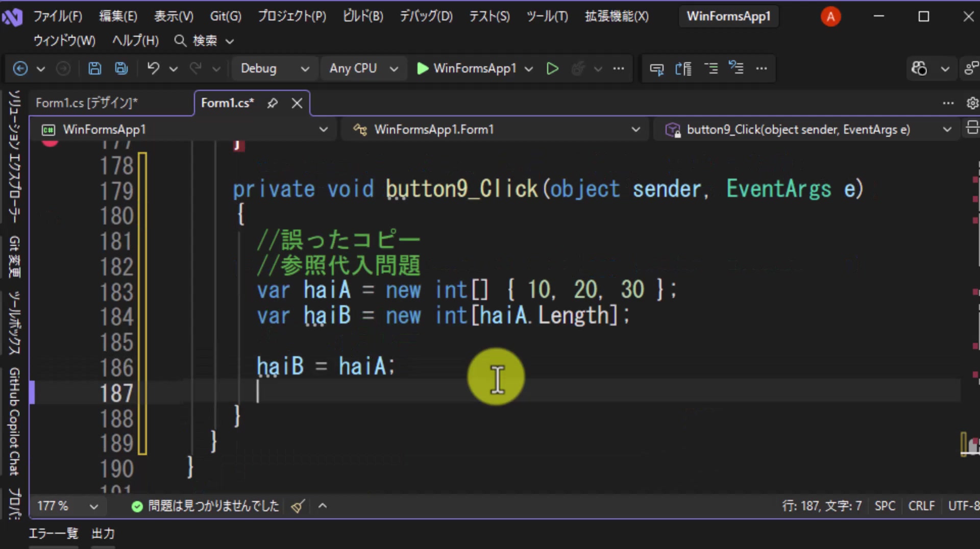The width and height of the screenshot is (980, 549).
Task: Click the search magnifier icon
Action: pyautogui.click(x=180, y=41)
